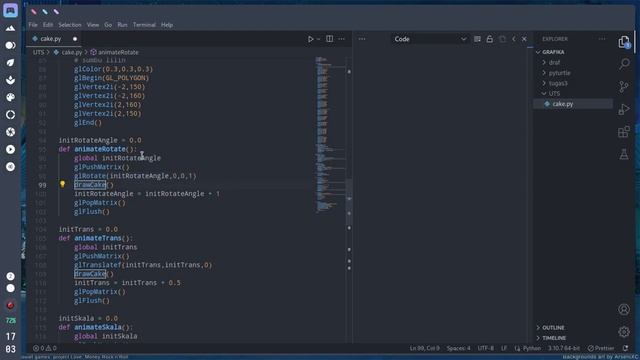Click the palette icon in the dock

(x=10, y=97)
